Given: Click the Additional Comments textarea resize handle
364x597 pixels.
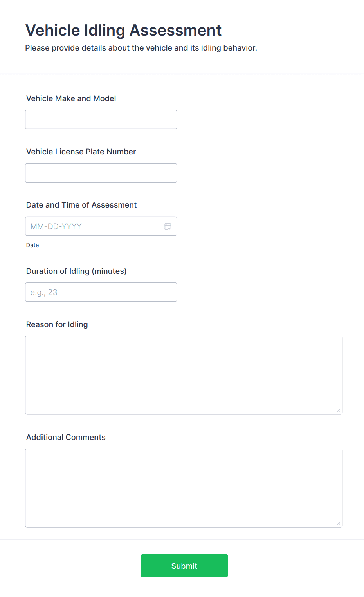Looking at the screenshot, I should pyautogui.click(x=338, y=523).
